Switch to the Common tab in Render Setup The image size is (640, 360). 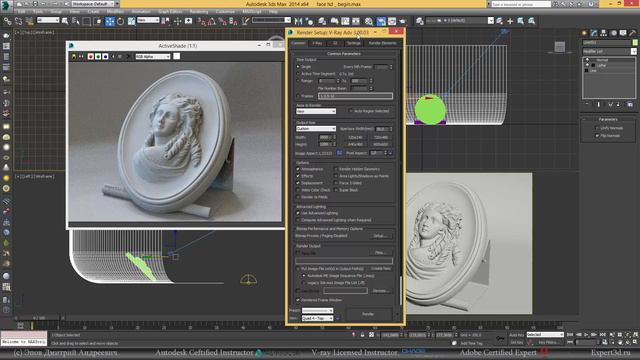[x=298, y=43]
